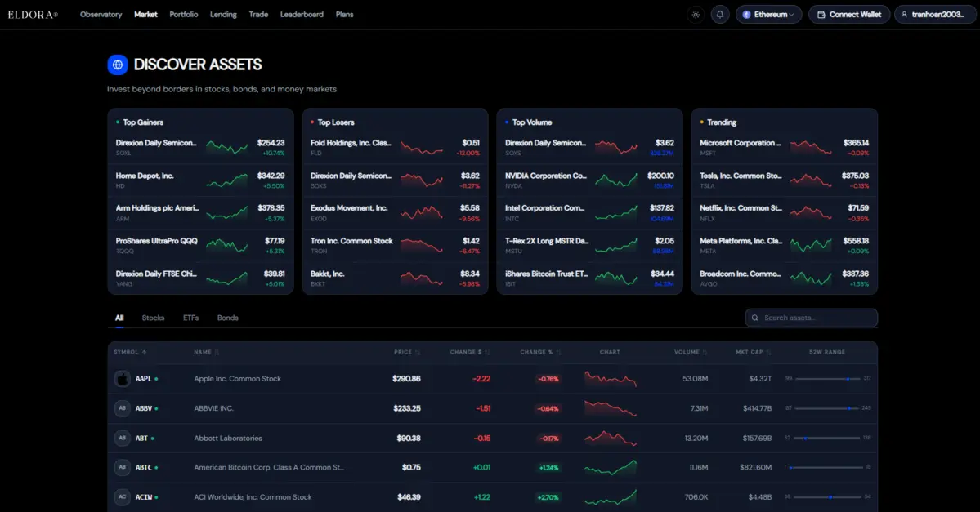
Task: Select the All assets tab
Action: [119, 318]
